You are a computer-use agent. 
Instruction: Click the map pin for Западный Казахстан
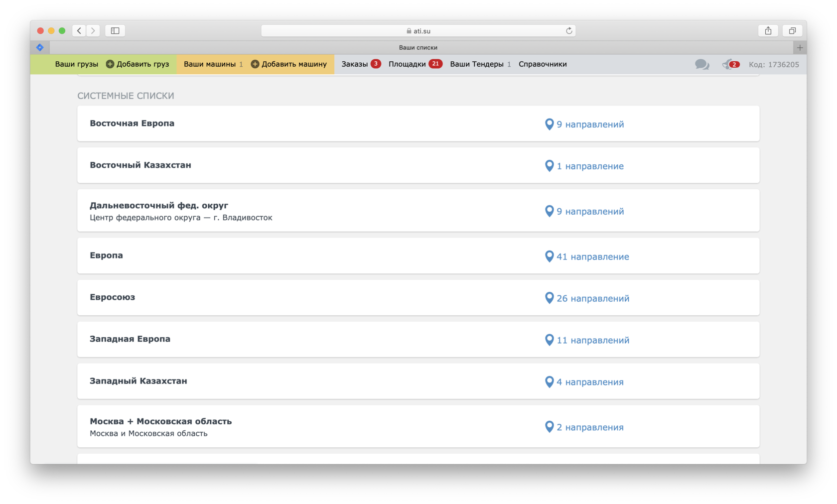tap(549, 382)
